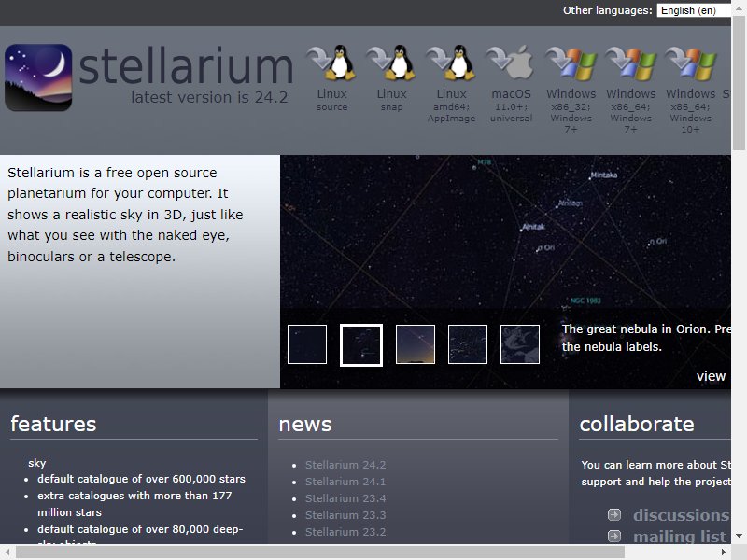The height and width of the screenshot is (560, 747).
Task: Click 'extra catalogues with more than 177 million stars'
Action: [134, 504]
